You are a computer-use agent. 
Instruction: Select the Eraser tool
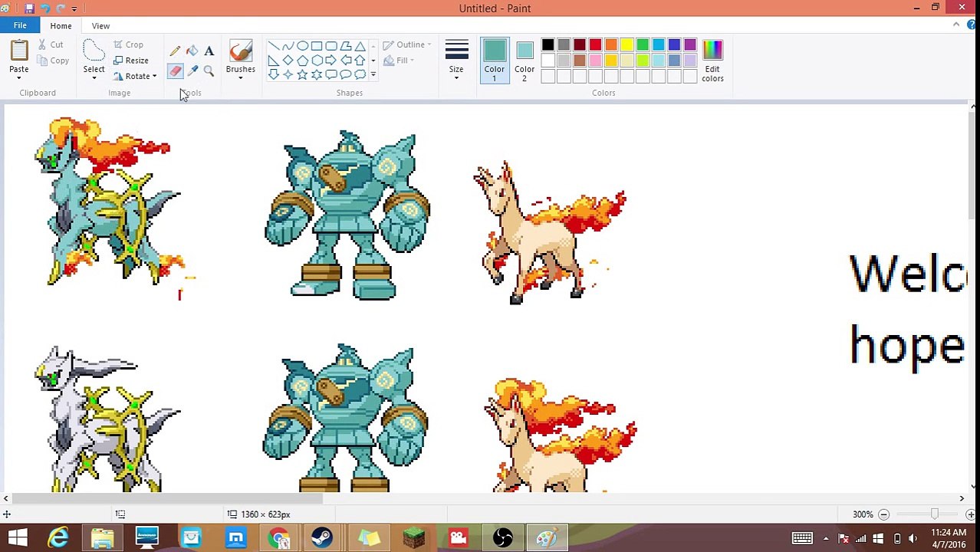click(176, 71)
